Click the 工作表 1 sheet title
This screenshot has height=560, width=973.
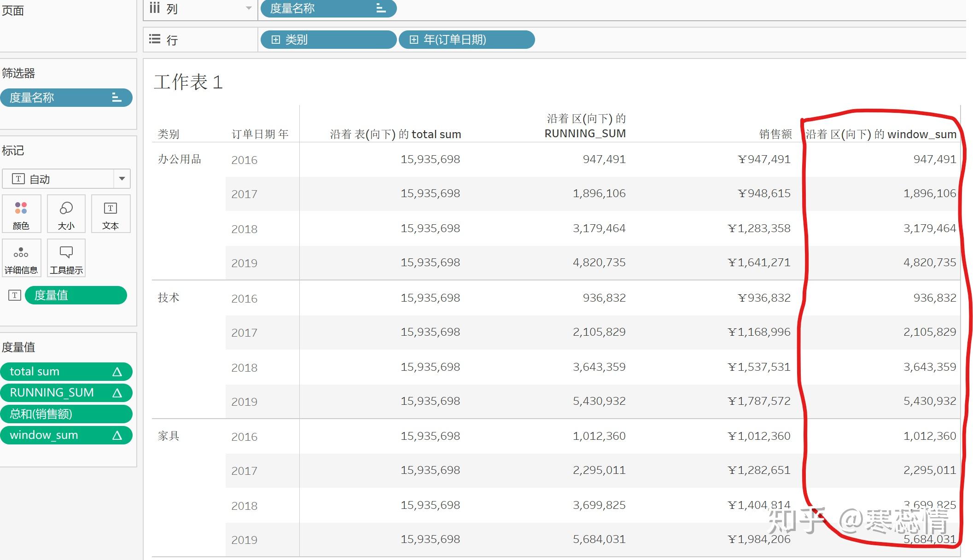tap(188, 82)
